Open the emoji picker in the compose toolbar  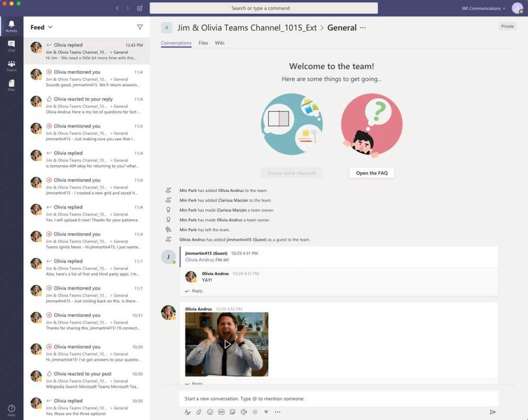click(210, 412)
